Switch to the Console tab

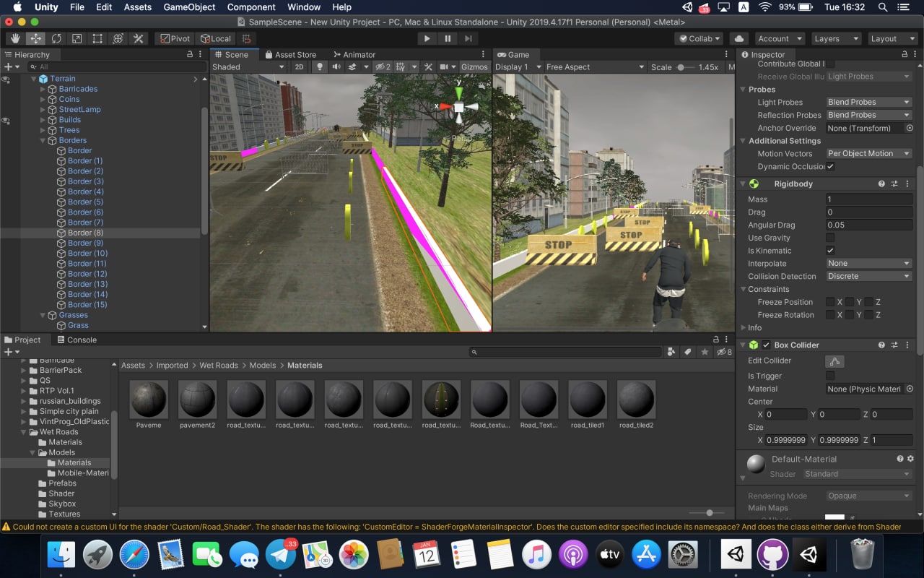coord(76,340)
